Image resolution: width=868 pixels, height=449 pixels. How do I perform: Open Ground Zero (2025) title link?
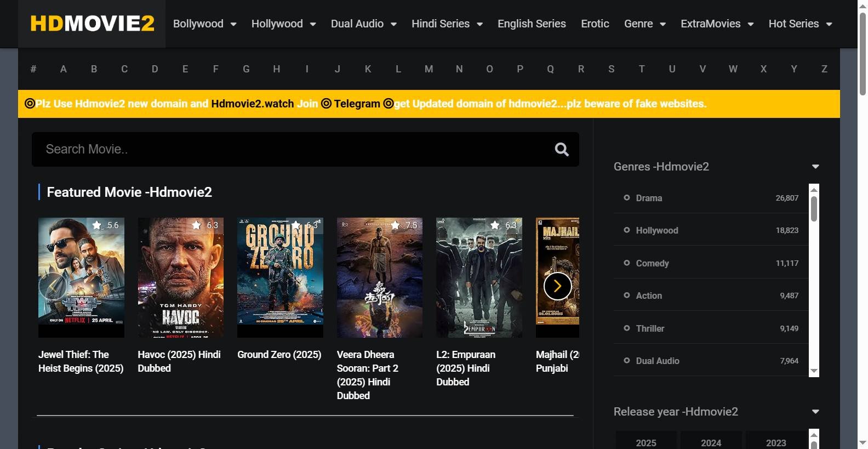pyautogui.click(x=279, y=355)
